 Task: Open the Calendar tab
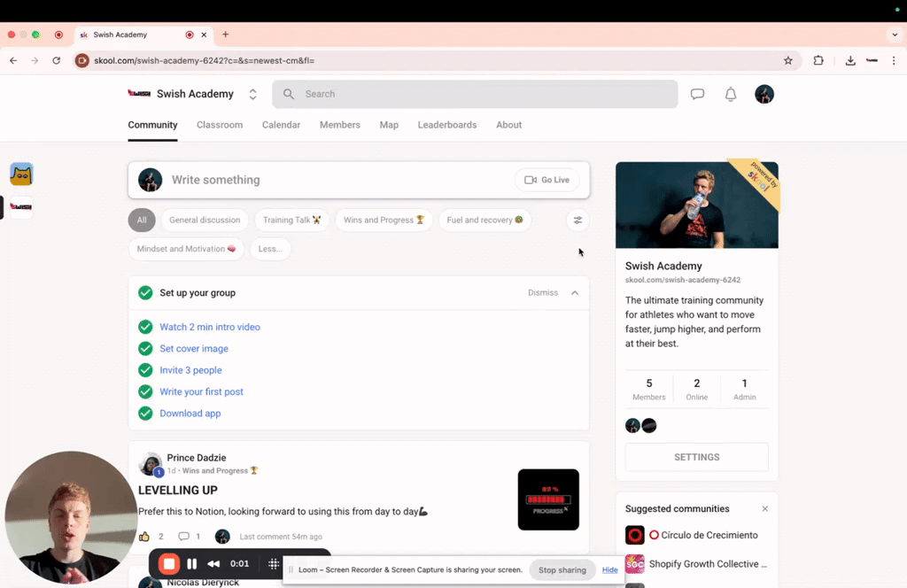(281, 125)
